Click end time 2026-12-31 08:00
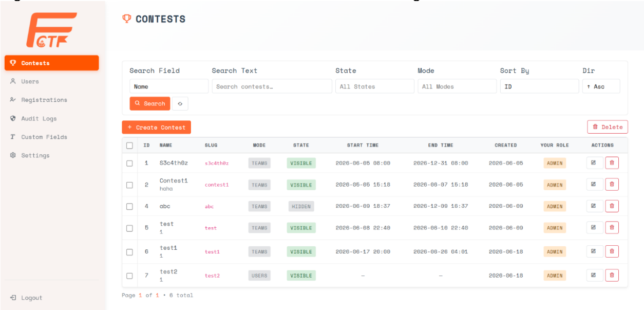The width and height of the screenshot is (644, 310). coord(441,163)
